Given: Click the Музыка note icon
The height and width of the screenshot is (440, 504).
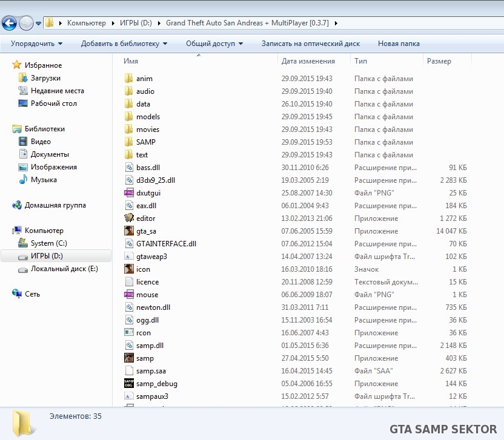Looking at the screenshot, I should (x=23, y=180).
